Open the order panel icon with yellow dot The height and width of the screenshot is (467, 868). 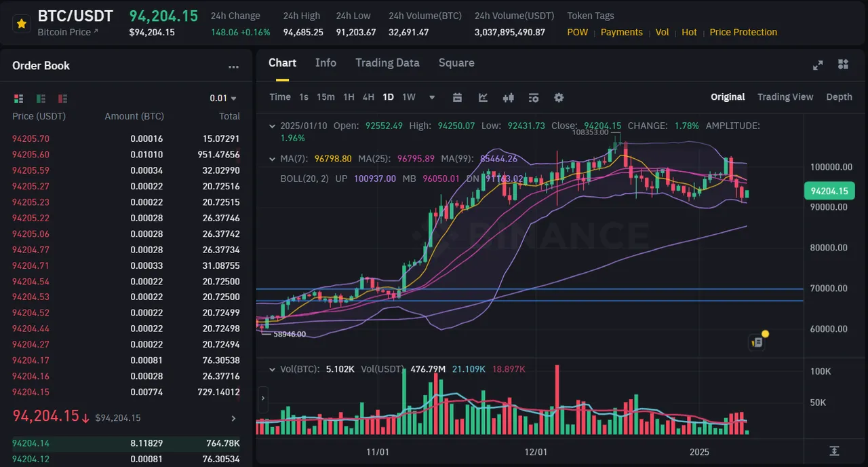pyautogui.click(x=757, y=342)
